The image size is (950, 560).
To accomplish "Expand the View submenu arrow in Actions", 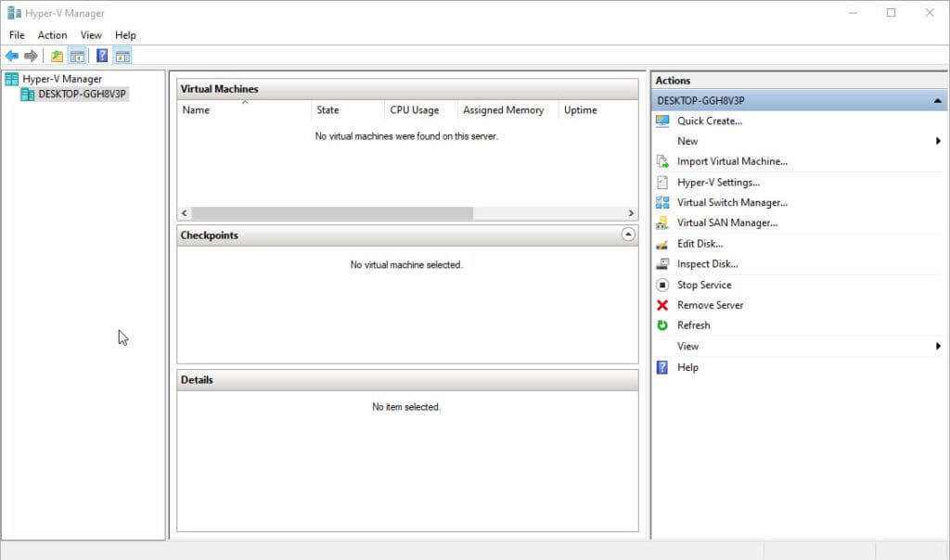I will pyautogui.click(x=938, y=347).
